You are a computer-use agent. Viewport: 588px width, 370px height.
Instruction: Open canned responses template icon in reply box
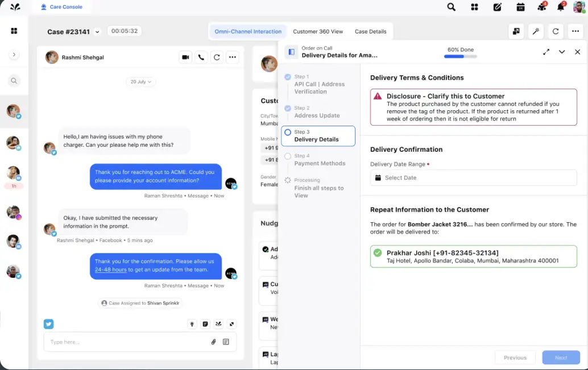226,342
